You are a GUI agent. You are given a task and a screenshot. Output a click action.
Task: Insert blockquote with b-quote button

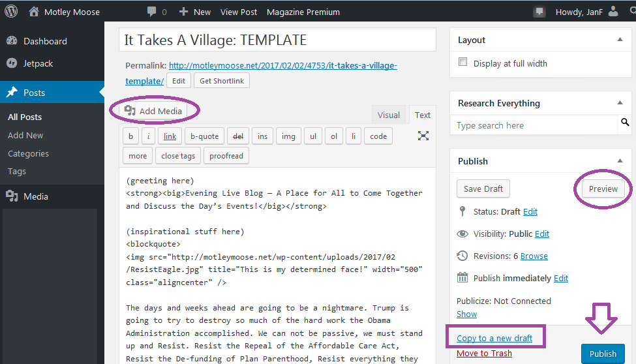204,136
